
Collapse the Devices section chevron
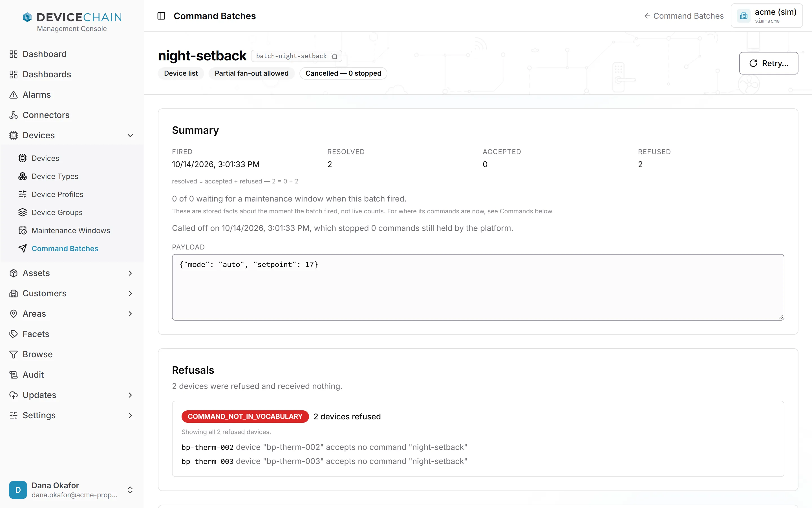pyautogui.click(x=130, y=135)
